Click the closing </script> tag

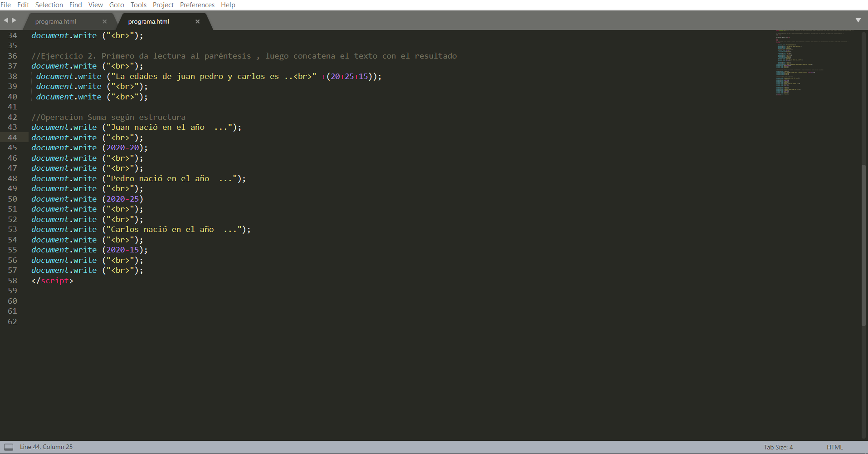52,281
